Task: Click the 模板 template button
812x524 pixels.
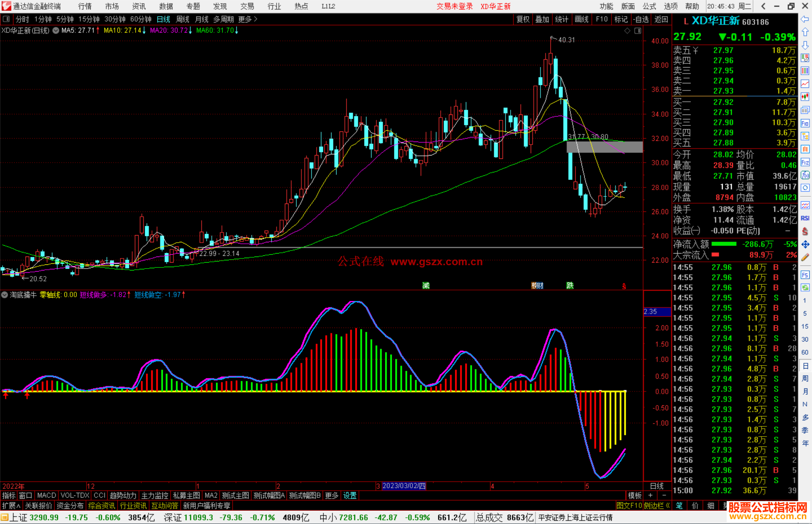Action: [635, 495]
